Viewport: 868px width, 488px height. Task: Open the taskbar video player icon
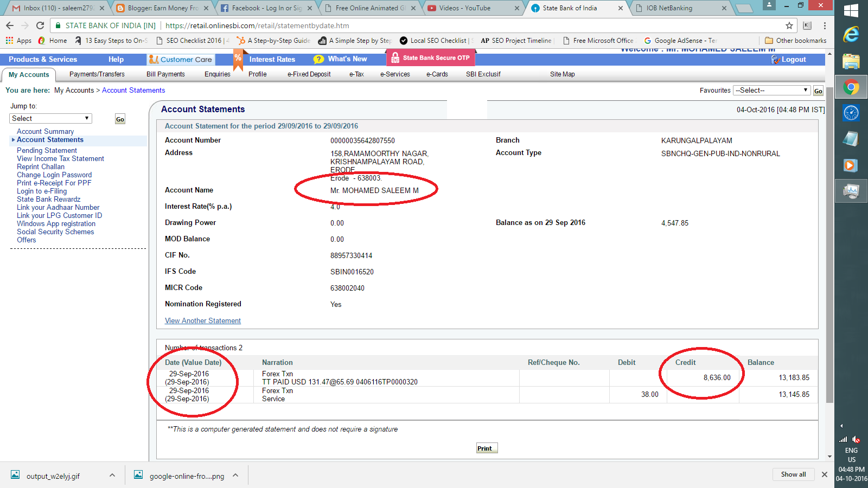(x=851, y=165)
